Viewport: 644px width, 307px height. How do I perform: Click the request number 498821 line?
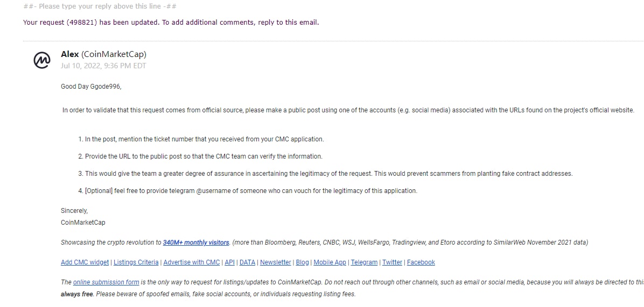pos(171,22)
